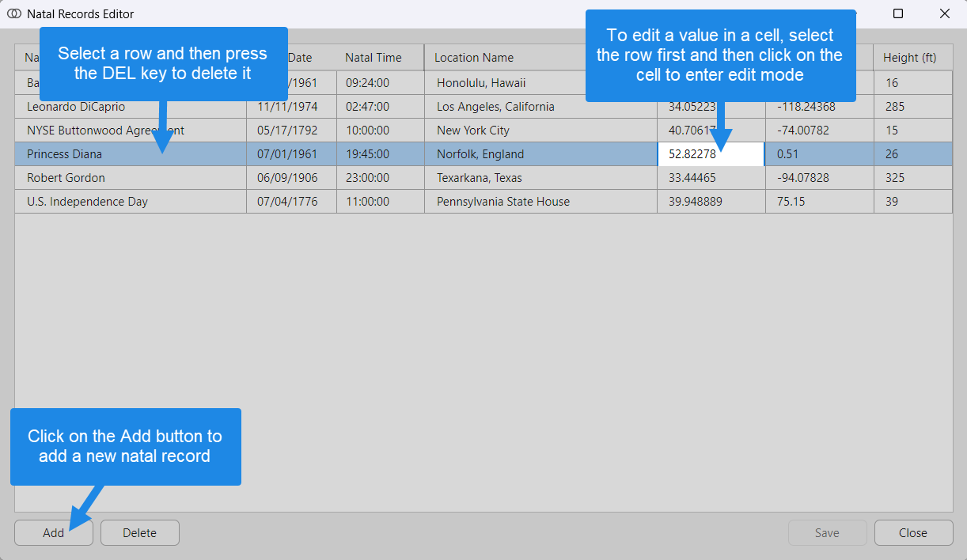Select the U.S. Independence Day record
967x560 pixels.
click(x=87, y=202)
